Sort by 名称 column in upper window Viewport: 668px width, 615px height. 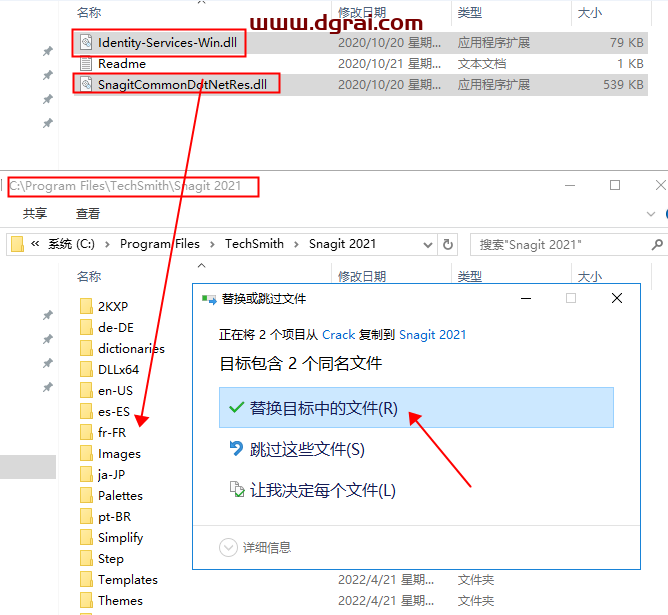coord(89,13)
